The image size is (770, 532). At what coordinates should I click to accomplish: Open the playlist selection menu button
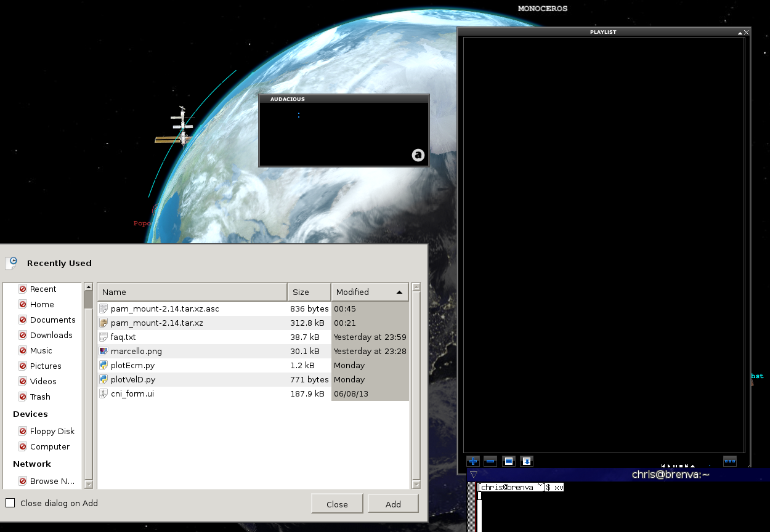click(x=509, y=461)
